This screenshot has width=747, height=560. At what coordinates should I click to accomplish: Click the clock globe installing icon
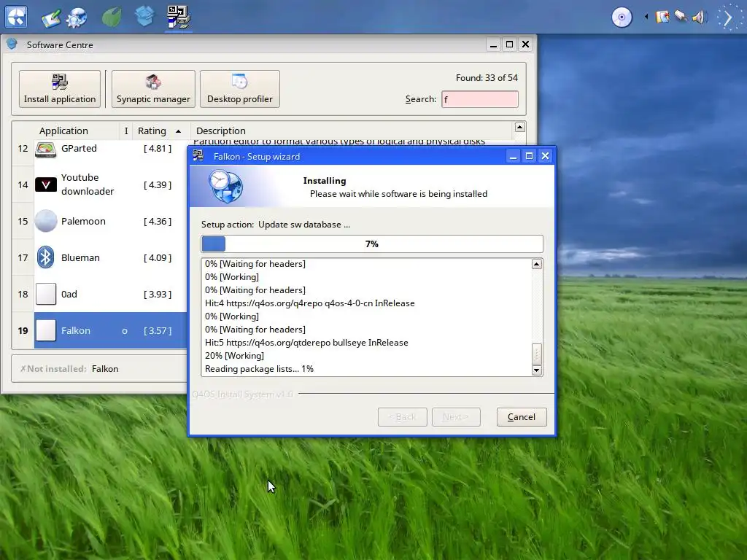226,186
